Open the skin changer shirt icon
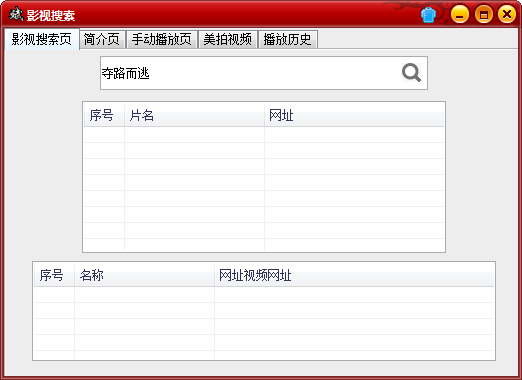The height and width of the screenshot is (380, 522). [x=428, y=15]
